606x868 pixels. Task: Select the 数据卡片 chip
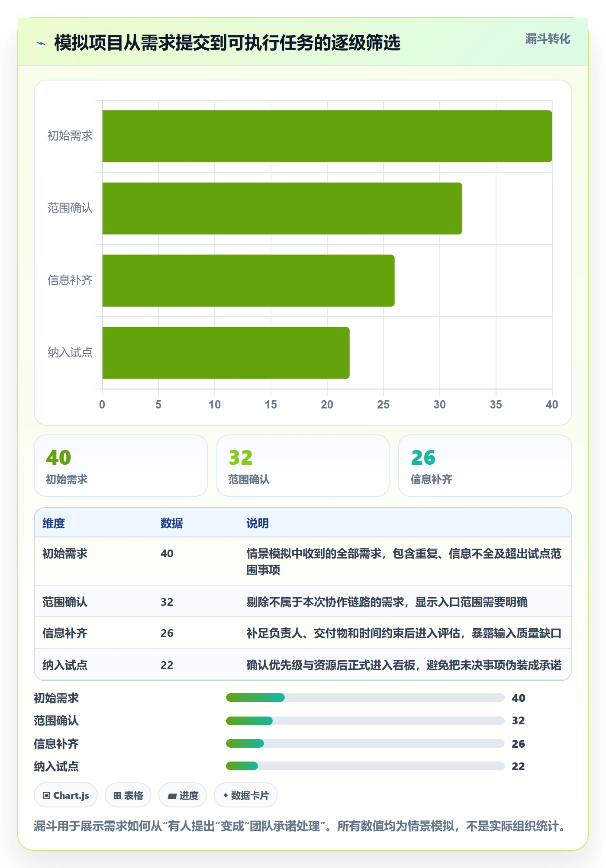tap(246, 795)
